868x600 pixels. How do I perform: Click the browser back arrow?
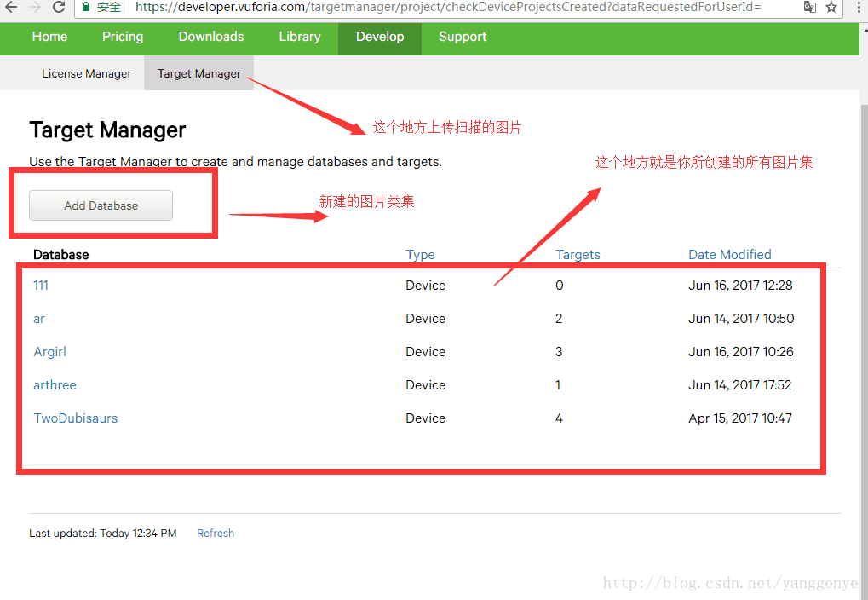coord(10,7)
